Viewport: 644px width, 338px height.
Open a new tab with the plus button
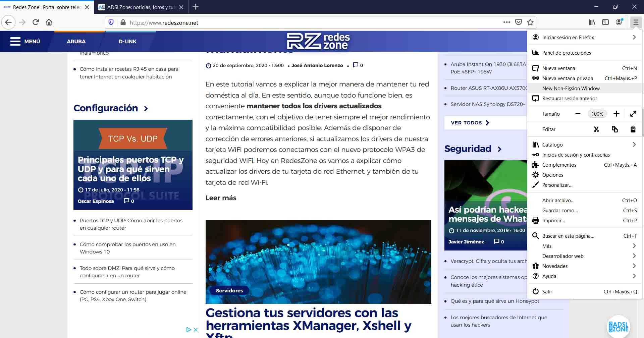click(x=196, y=7)
